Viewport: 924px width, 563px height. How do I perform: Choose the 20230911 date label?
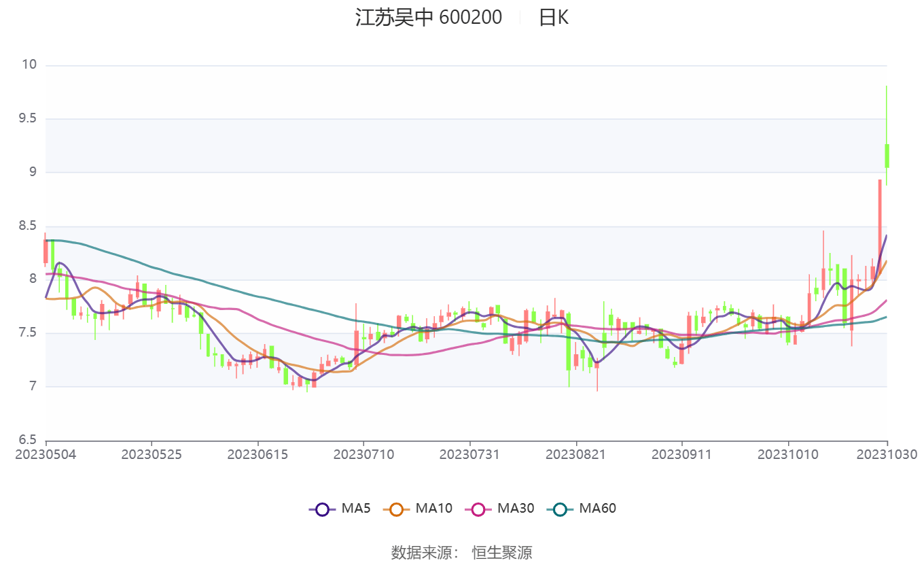coord(681,454)
